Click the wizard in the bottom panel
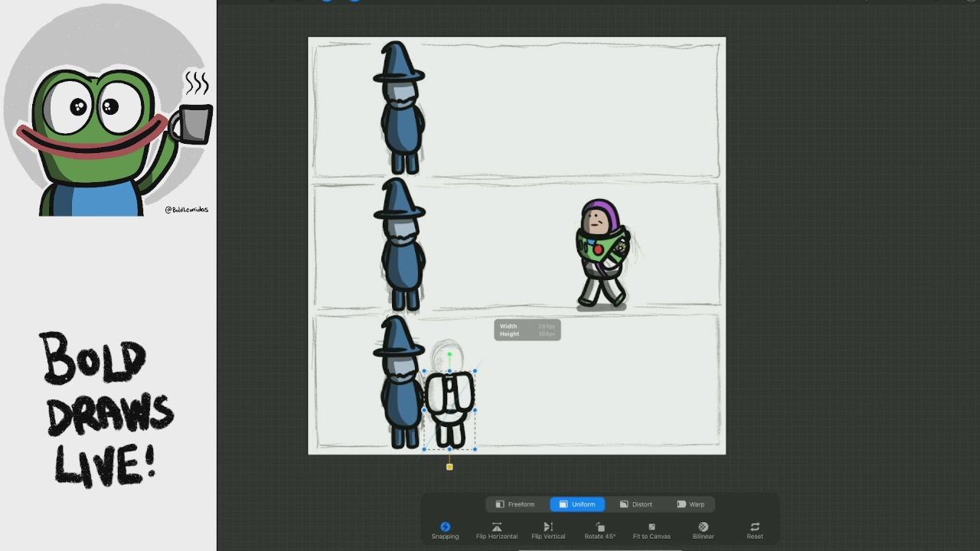Image resolution: width=980 pixels, height=551 pixels. (x=399, y=382)
